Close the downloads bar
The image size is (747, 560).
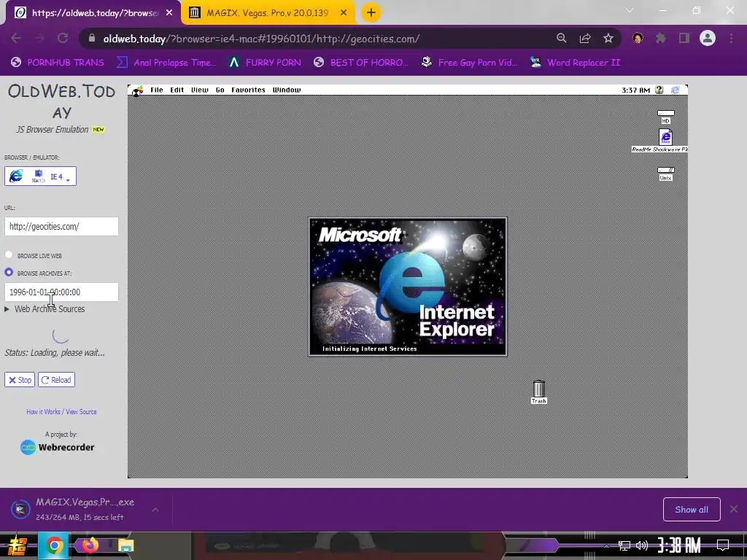click(734, 509)
